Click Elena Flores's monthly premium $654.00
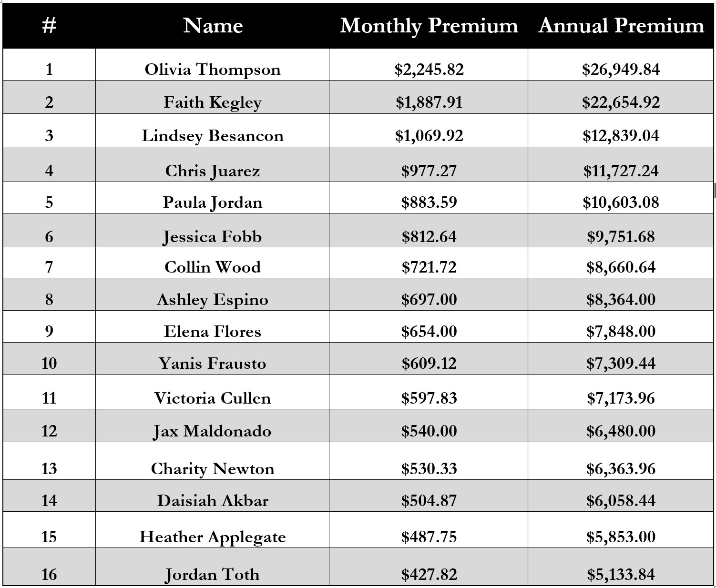 click(x=429, y=326)
